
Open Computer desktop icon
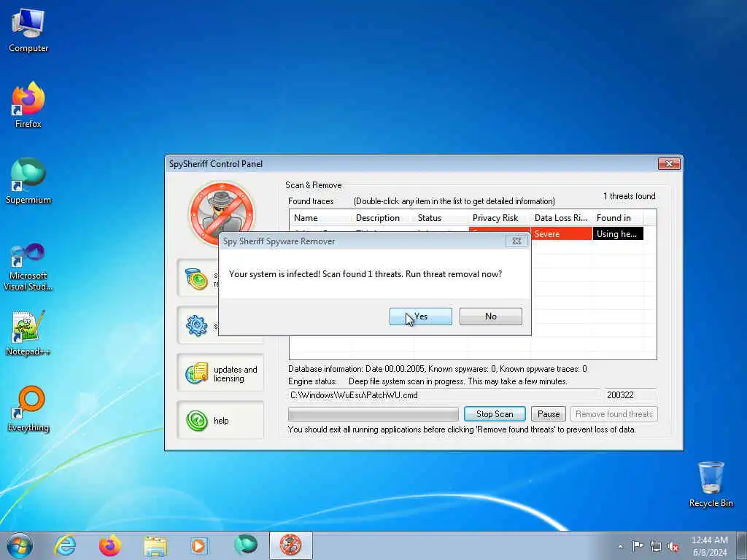pos(28,31)
